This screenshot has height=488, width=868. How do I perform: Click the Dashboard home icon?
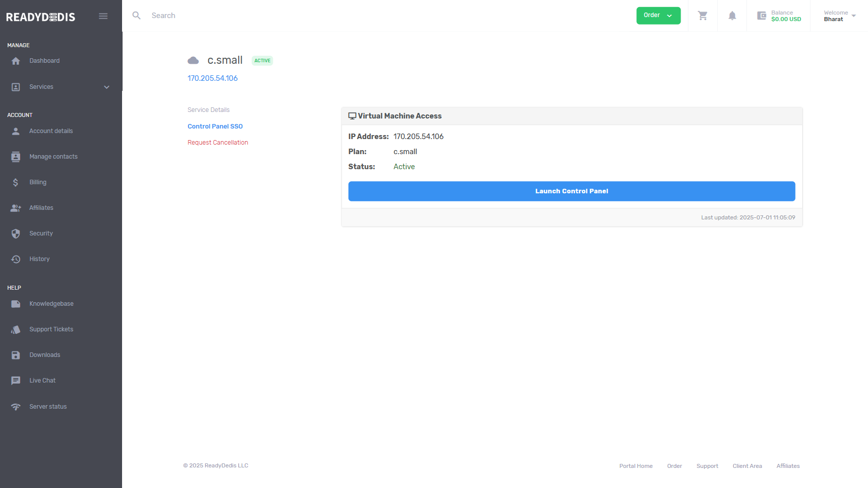point(16,61)
